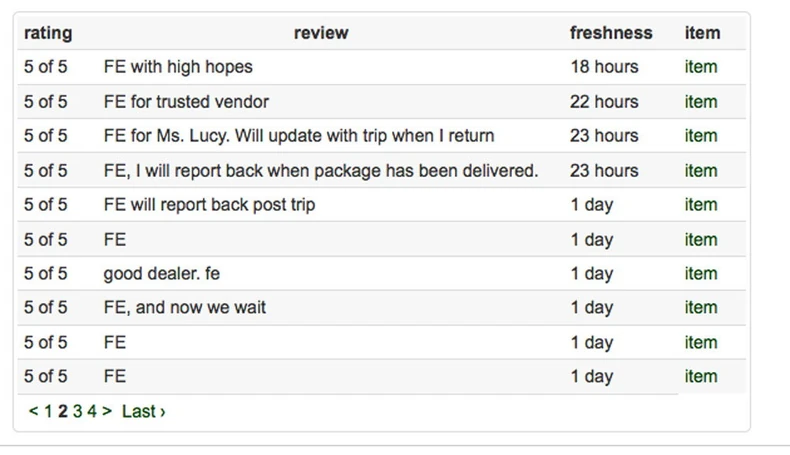The height and width of the screenshot is (455, 790).
Task: Select current page 2 in pagination
Action: (62, 411)
